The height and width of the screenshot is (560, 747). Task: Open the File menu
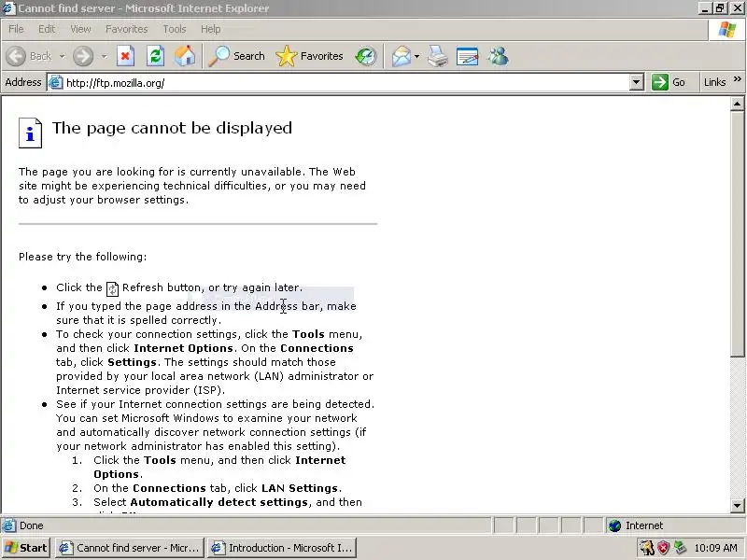(x=16, y=29)
